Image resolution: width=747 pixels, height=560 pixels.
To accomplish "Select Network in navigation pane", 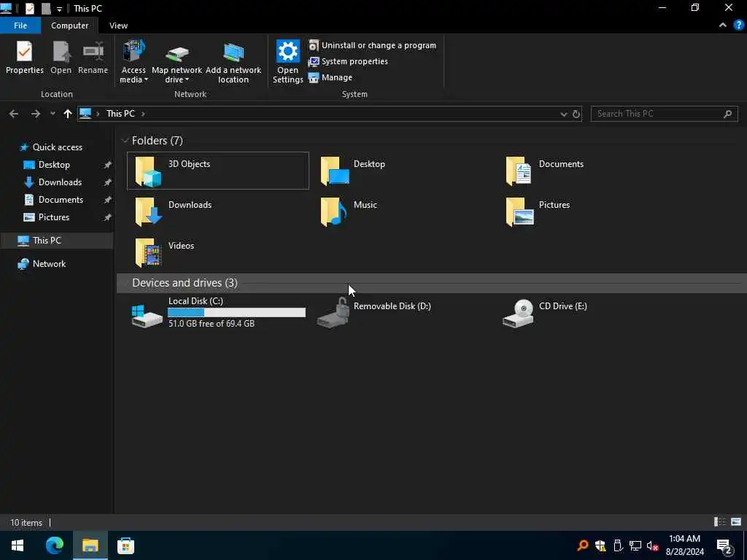I will click(49, 264).
